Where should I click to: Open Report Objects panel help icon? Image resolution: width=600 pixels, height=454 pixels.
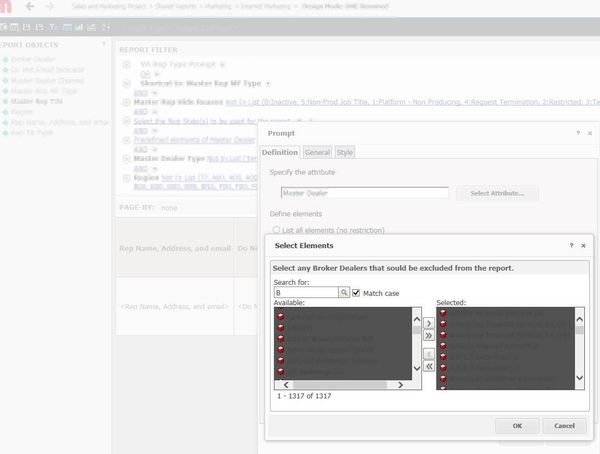103,44
